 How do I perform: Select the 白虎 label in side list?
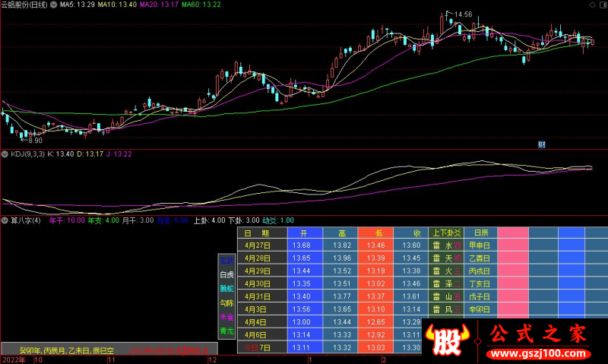pyautogui.click(x=226, y=274)
